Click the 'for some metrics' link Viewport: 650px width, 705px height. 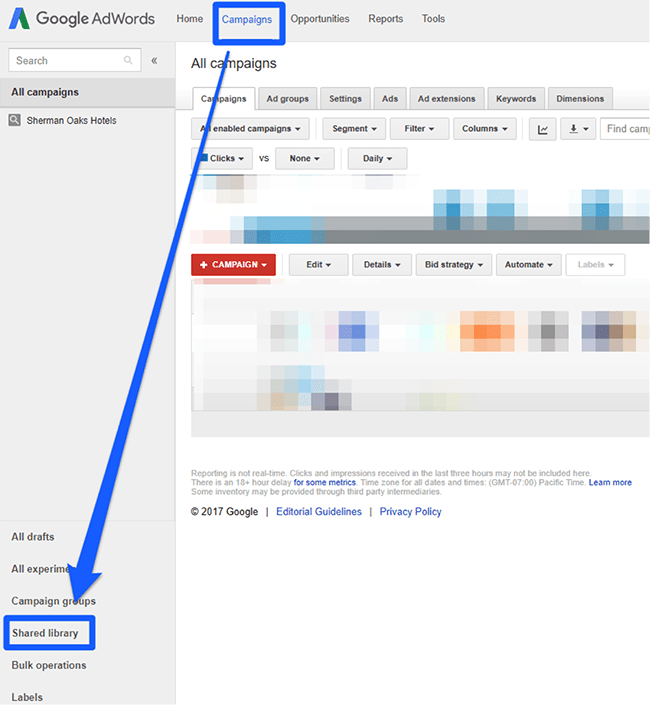point(325,482)
